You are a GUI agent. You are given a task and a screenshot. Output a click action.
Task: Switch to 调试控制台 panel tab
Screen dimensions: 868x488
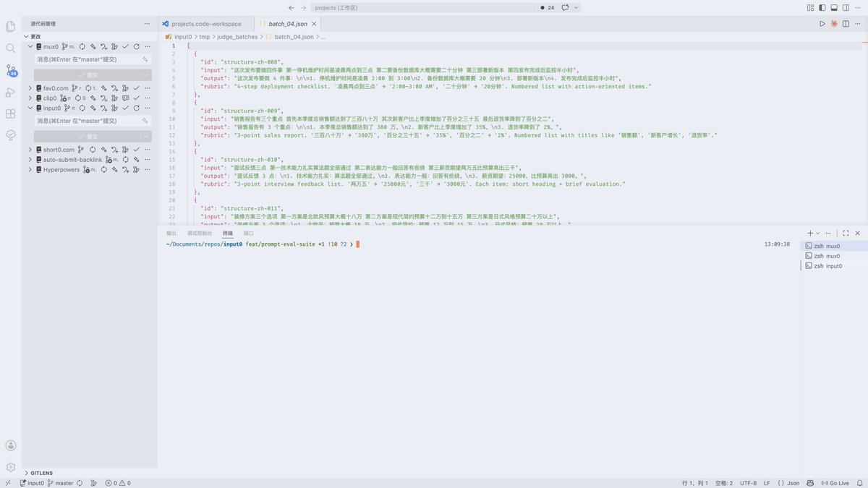[200, 234]
